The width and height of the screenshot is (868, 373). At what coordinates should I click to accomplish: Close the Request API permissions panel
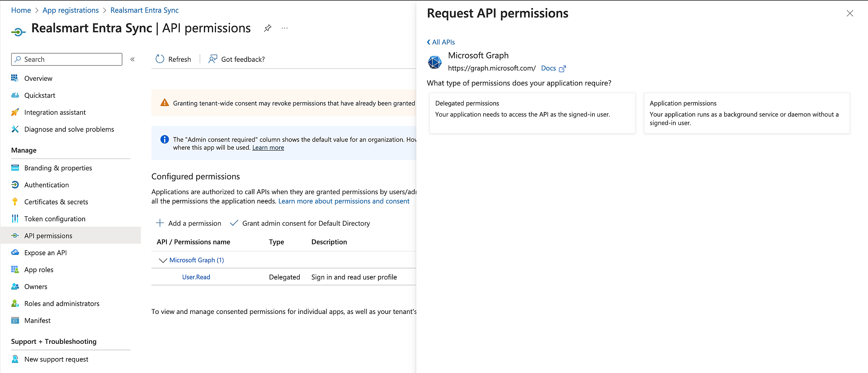click(849, 14)
